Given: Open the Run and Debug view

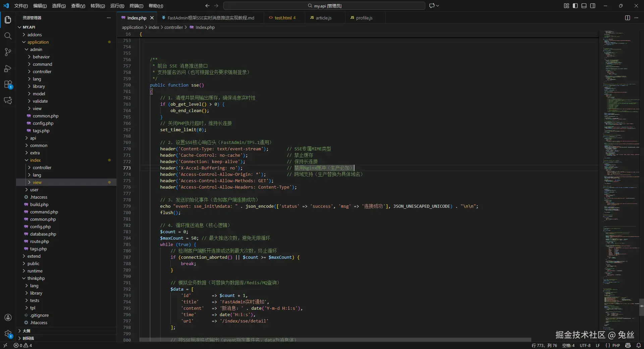Looking at the screenshot, I should [8, 68].
